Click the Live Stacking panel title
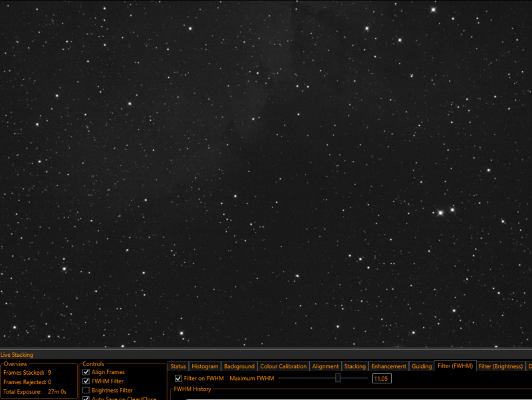The image size is (532, 400). coord(17,355)
